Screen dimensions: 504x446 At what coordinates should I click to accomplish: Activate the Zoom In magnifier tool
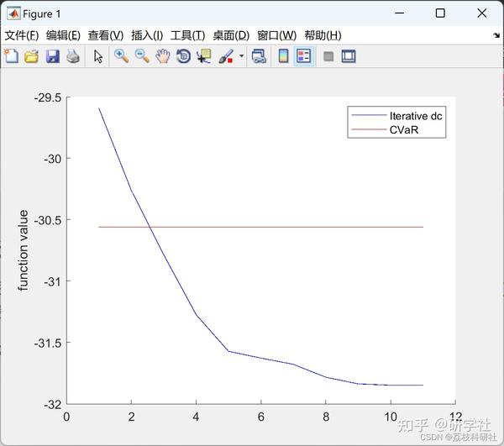click(122, 56)
